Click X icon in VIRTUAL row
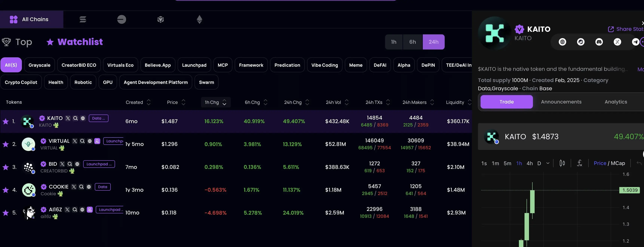Viewport: 644px width, 247px height. [74, 141]
